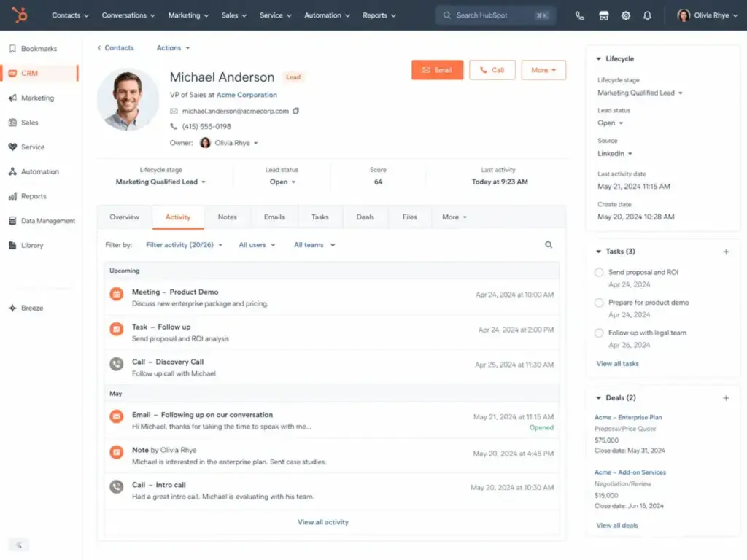Switch to the Emails tab
747x560 pixels.
coord(274,217)
